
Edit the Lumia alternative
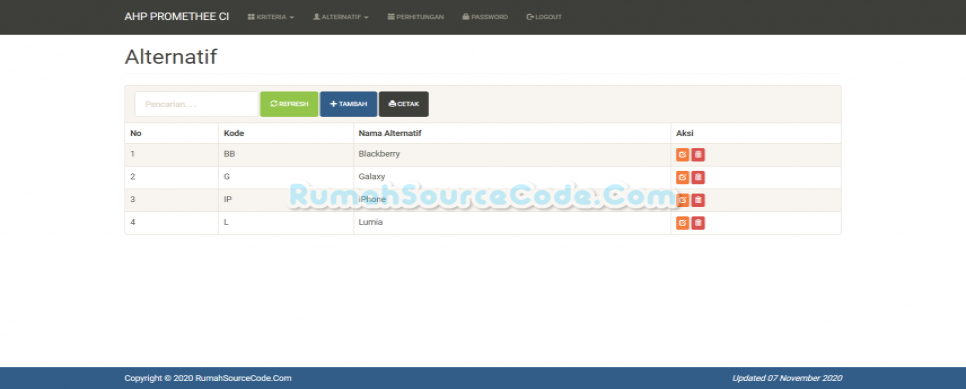click(x=682, y=223)
